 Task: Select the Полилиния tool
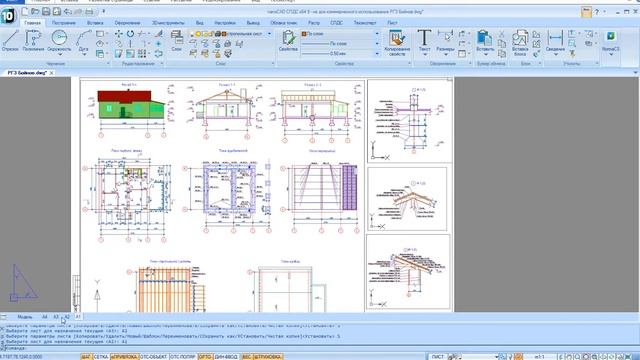pyautogui.click(x=33, y=41)
